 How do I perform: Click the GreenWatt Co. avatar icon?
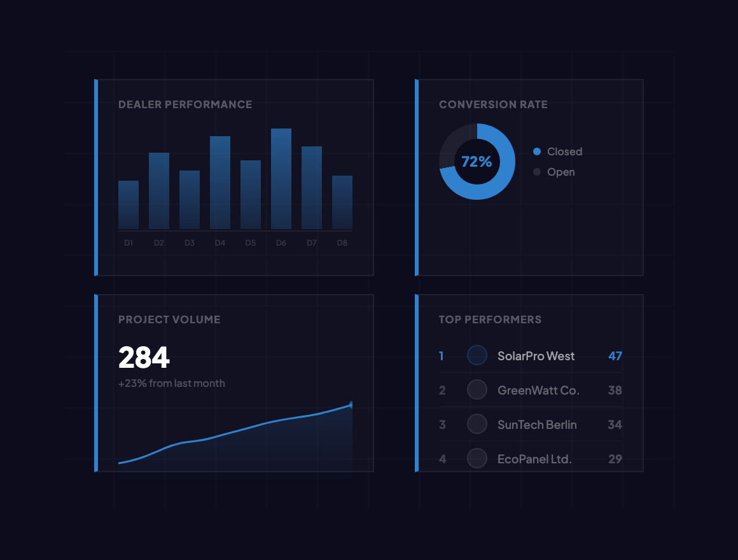[477, 389]
